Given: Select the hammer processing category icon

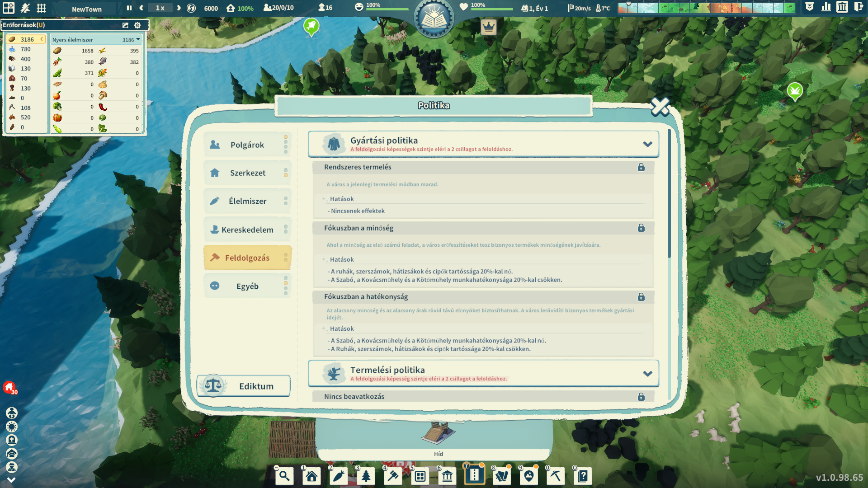Looking at the screenshot, I should coord(393,476).
